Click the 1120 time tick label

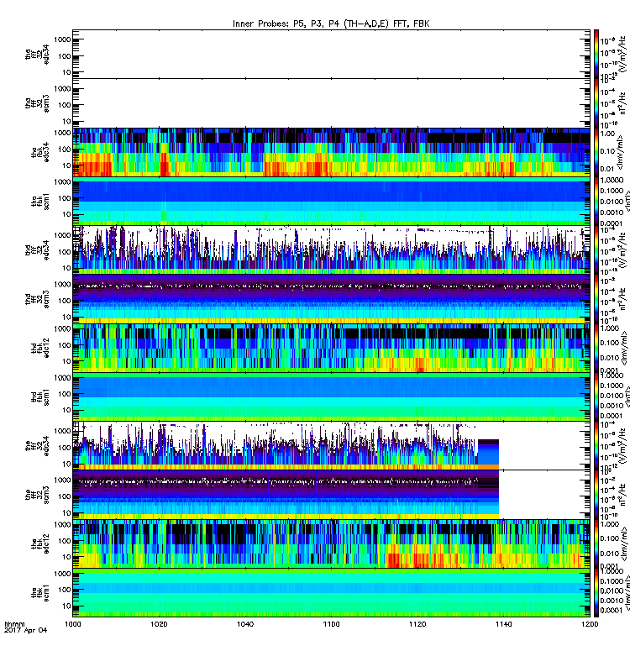pos(417,624)
